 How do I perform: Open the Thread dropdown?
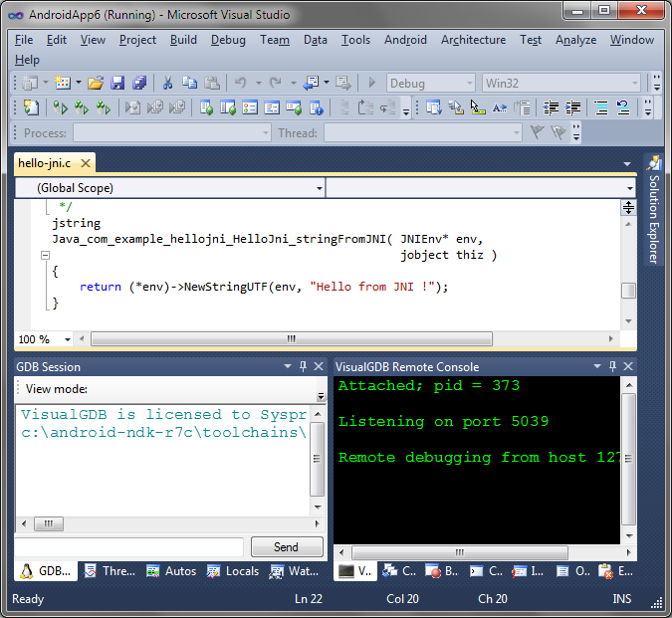click(517, 132)
